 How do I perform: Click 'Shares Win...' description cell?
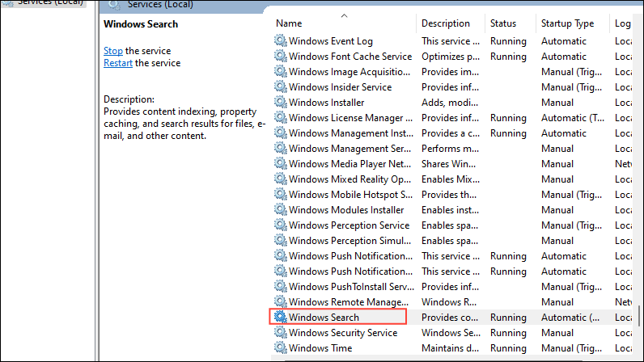[x=448, y=164]
